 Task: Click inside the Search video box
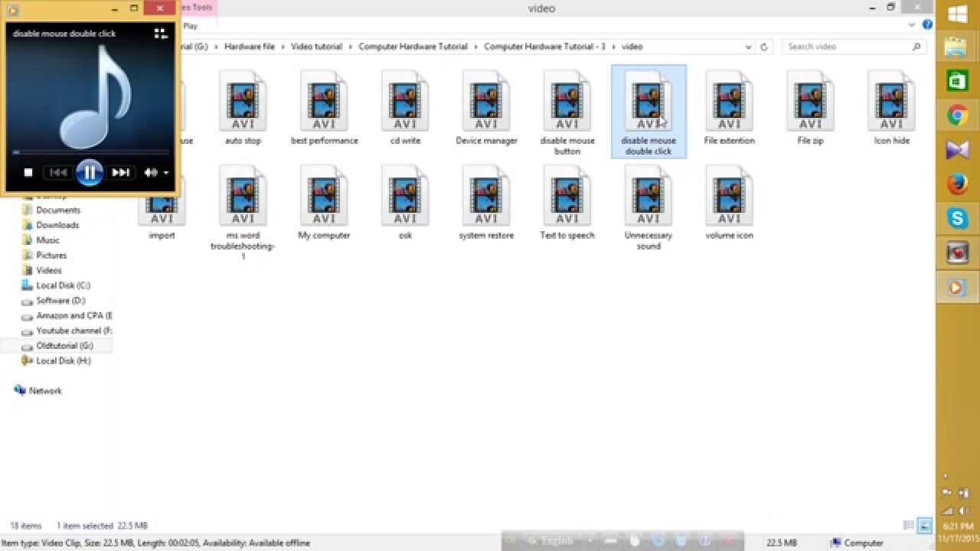pos(842,46)
